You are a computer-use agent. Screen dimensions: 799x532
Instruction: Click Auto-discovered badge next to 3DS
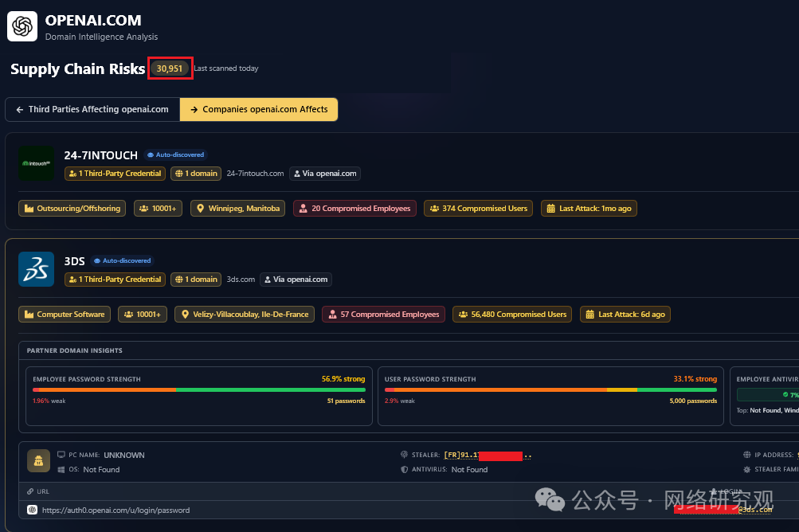(x=123, y=261)
